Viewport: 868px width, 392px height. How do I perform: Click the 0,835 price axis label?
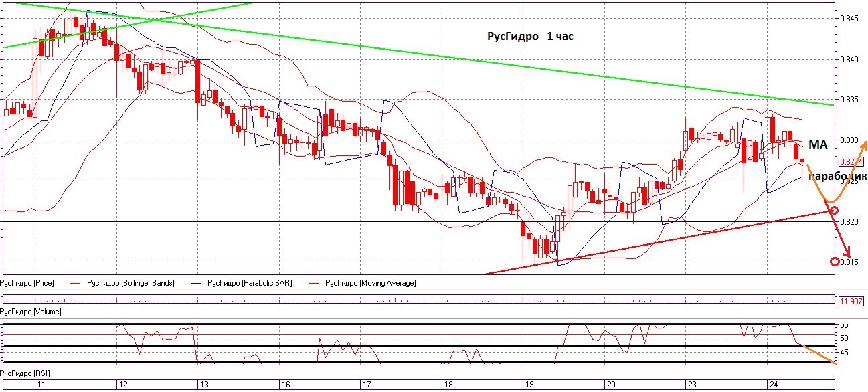[848, 100]
